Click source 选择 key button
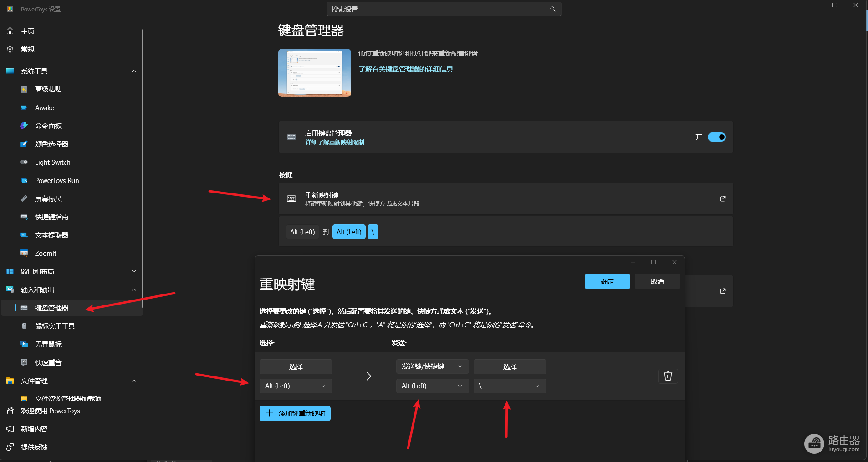Image resolution: width=868 pixels, height=462 pixels. (x=296, y=366)
